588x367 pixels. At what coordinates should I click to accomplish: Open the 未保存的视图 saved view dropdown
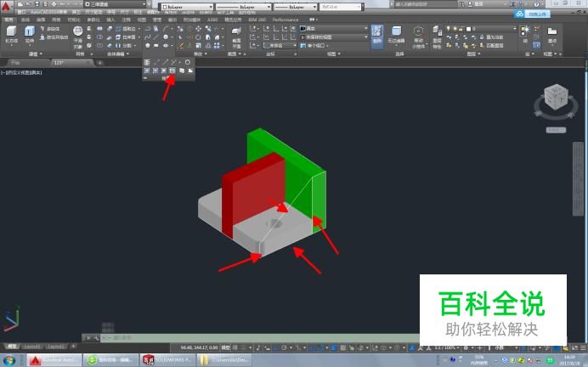334,37
